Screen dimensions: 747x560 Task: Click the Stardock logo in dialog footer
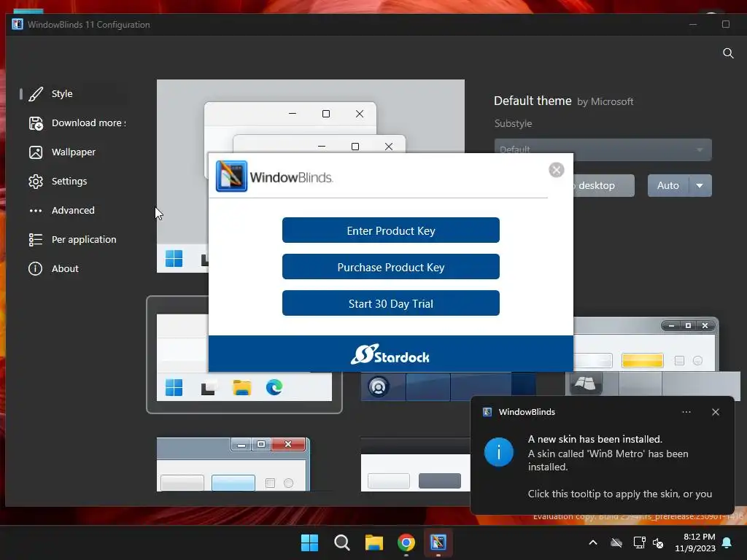tap(390, 354)
